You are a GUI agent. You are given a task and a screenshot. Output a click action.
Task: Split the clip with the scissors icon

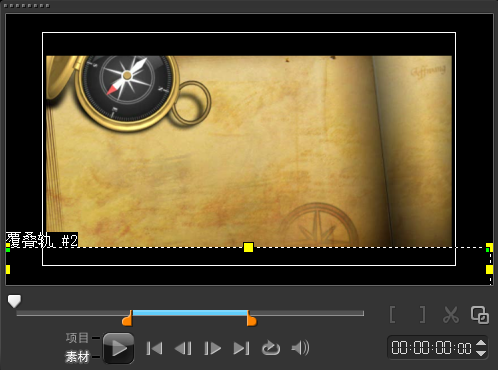(x=451, y=314)
